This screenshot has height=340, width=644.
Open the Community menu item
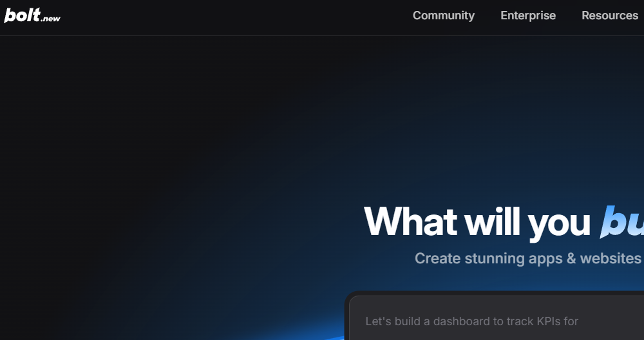pos(443,15)
